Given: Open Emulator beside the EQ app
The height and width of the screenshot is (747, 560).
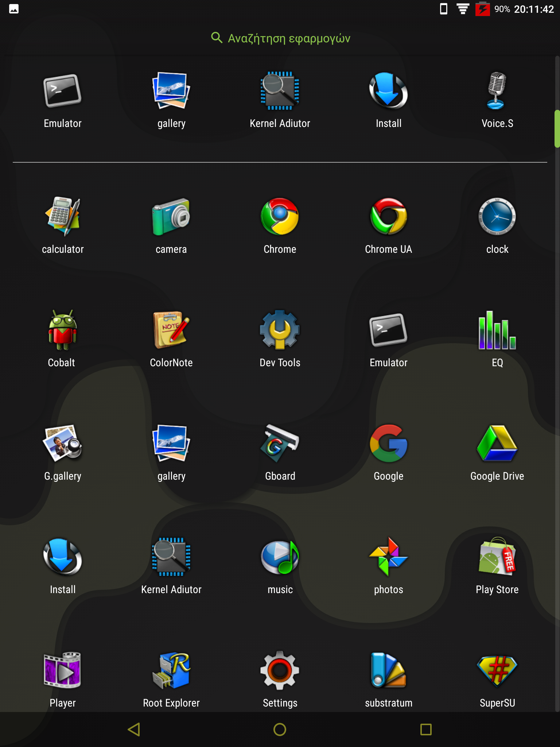Looking at the screenshot, I should [389, 339].
